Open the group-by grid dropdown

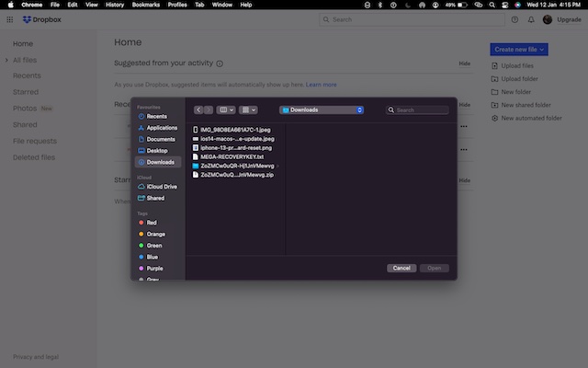tap(248, 109)
